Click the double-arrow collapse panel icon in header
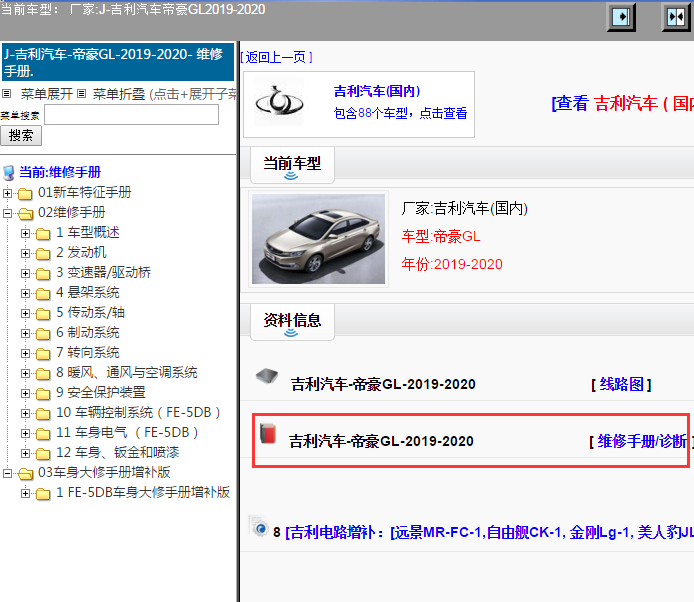Image resolution: width=694 pixels, height=602 pixels. (676, 17)
